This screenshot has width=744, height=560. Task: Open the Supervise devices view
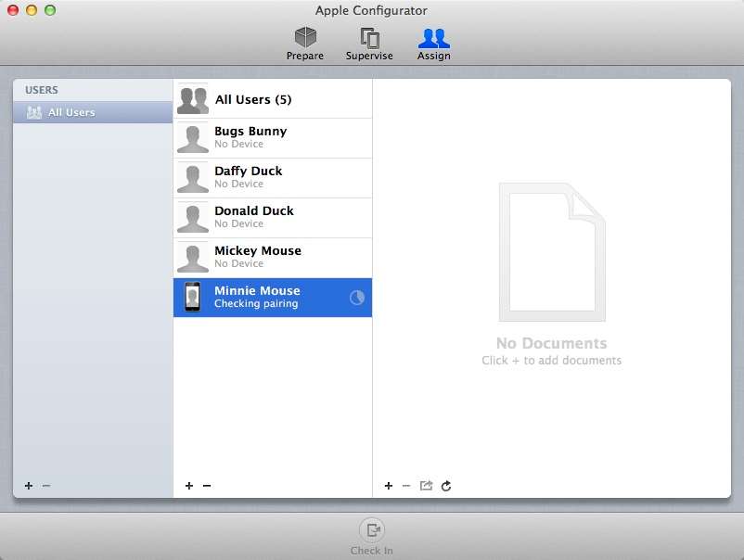pyautogui.click(x=369, y=41)
